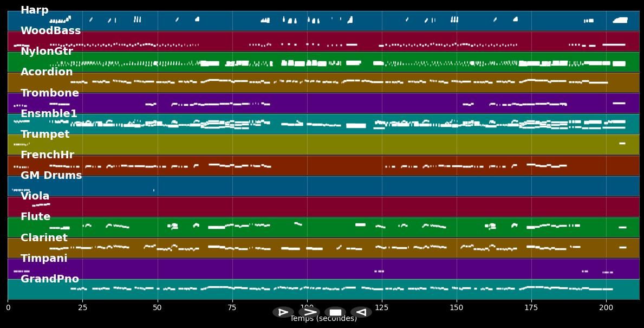Click the Timpani track name
This screenshot has width=644, height=328.
(44, 259)
